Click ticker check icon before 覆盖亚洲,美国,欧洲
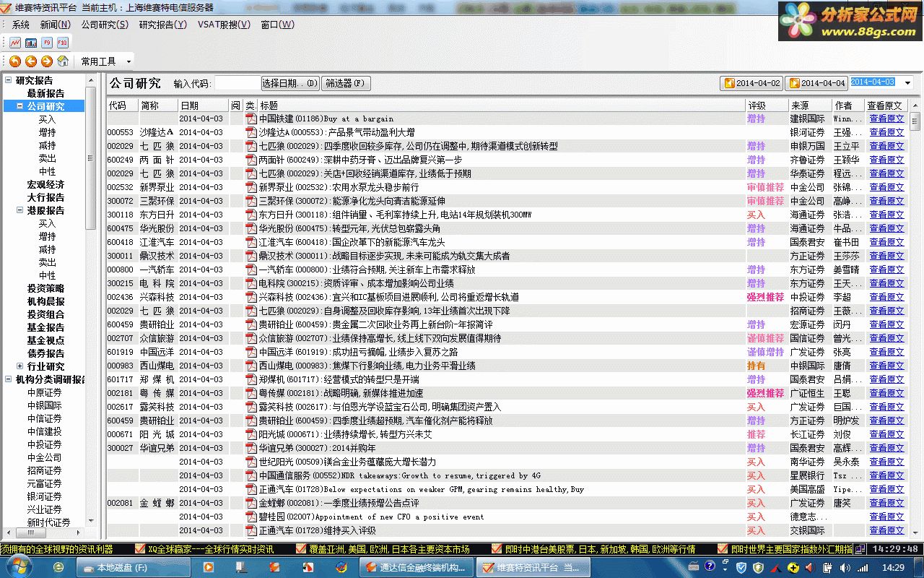Screen dimensions: 924x578 coord(302,549)
